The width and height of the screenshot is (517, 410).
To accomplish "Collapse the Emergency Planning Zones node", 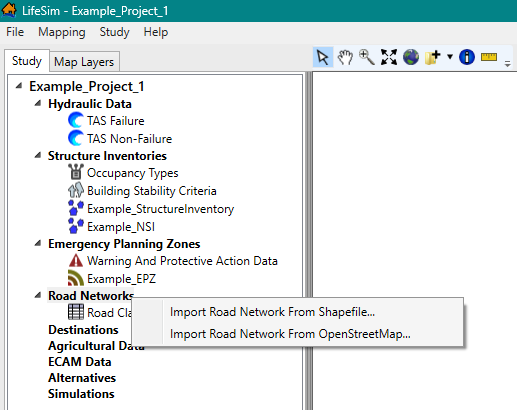I will (x=38, y=243).
